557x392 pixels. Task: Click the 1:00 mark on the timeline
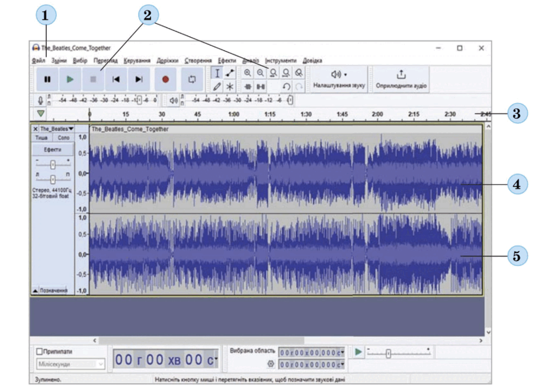pos(233,114)
